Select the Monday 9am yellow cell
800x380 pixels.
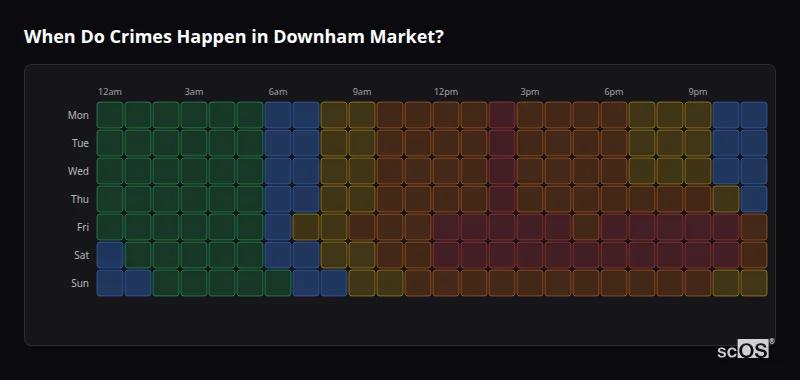(362, 115)
